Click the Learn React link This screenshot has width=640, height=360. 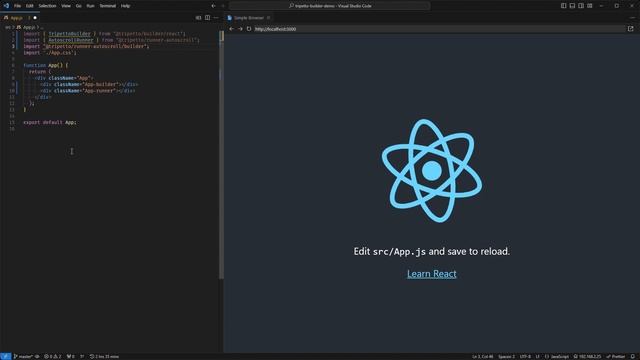point(431,274)
